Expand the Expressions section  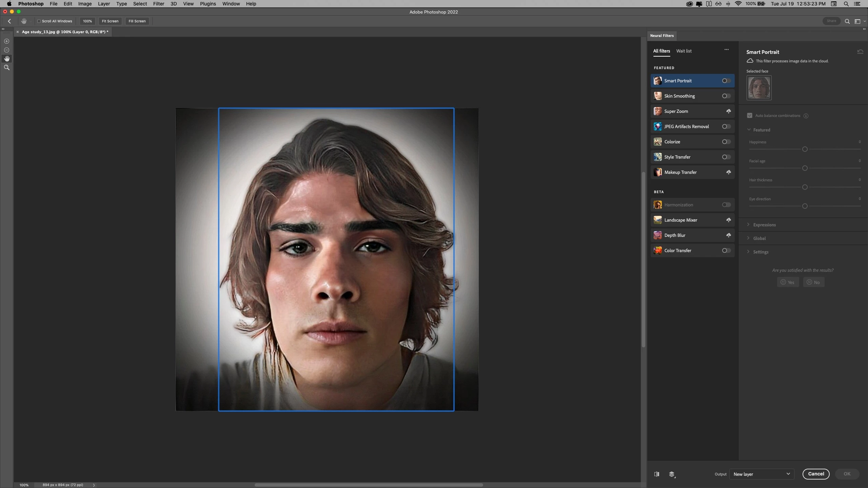pos(764,225)
